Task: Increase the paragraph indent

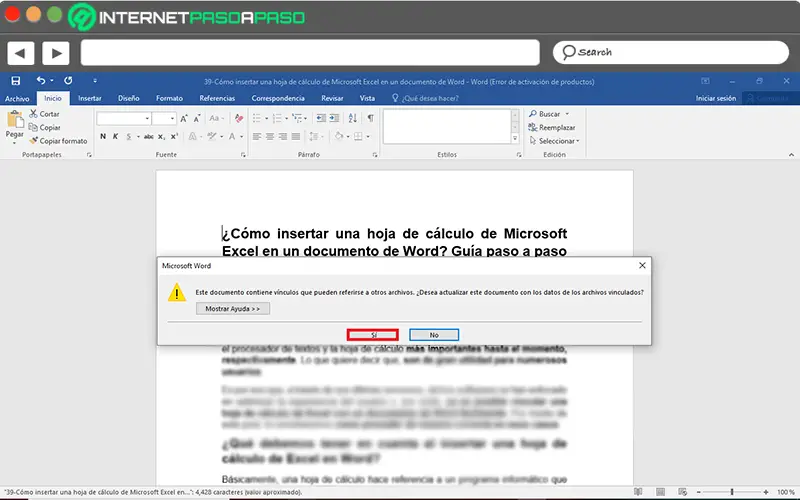Action: point(334,118)
